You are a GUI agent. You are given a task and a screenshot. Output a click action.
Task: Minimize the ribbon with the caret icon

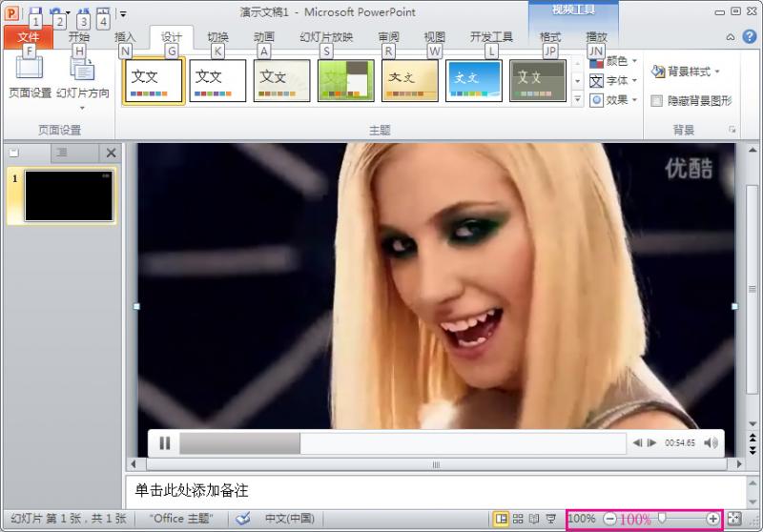(731, 37)
